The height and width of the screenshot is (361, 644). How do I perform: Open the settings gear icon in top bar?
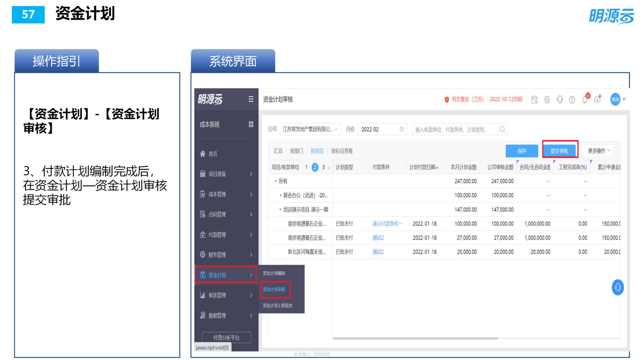point(547,99)
